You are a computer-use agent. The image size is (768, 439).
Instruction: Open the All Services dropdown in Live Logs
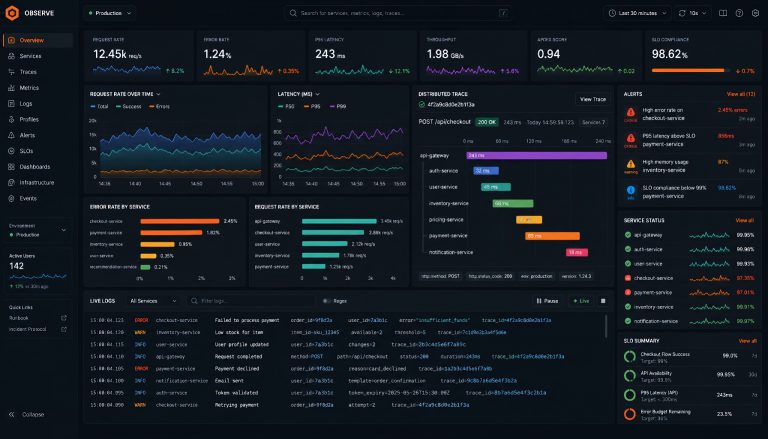153,301
